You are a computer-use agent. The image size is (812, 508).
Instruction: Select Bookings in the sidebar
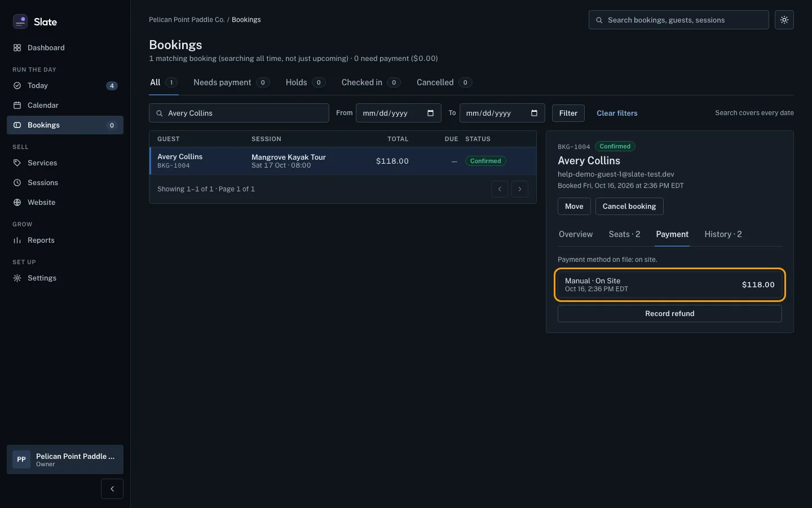click(x=65, y=125)
